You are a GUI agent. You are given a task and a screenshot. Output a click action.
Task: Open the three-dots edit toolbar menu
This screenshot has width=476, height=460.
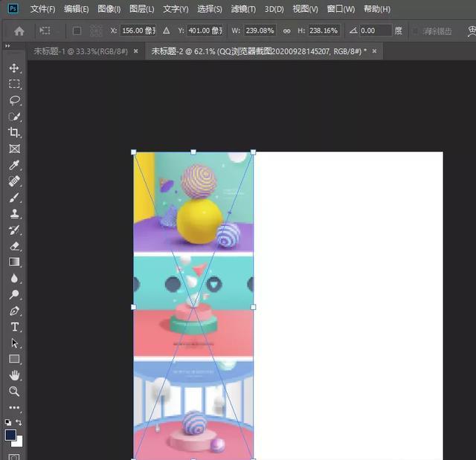coord(14,408)
